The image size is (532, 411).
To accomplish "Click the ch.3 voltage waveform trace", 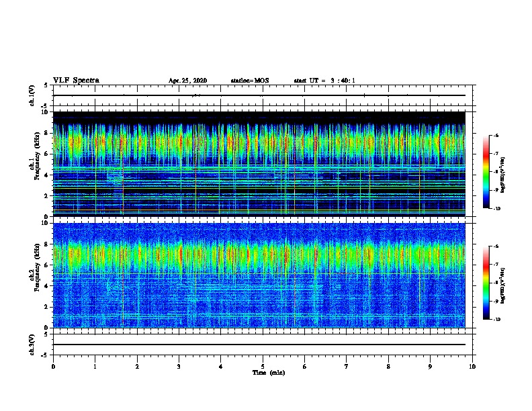I will point(259,345).
